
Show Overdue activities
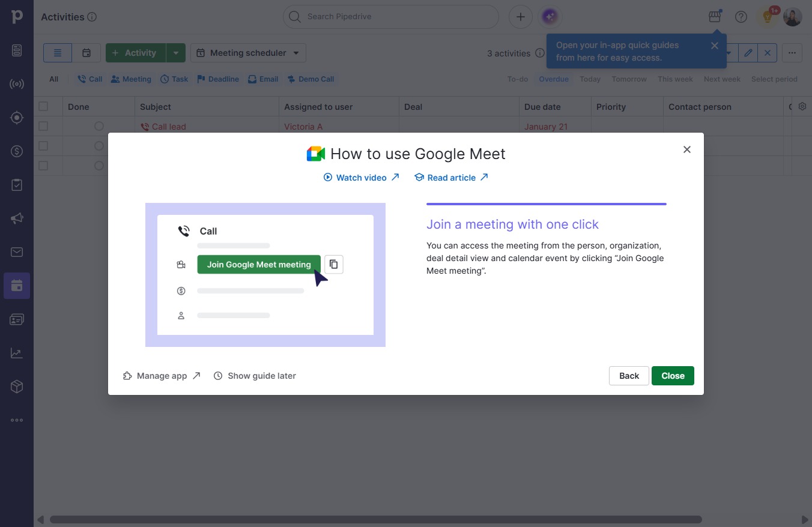[x=554, y=79]
